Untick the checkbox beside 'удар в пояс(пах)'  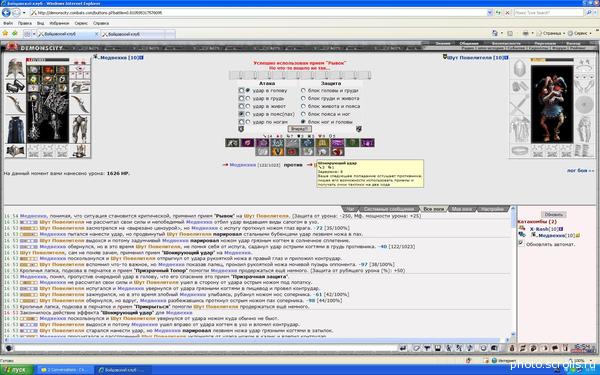tap(241, 114)
